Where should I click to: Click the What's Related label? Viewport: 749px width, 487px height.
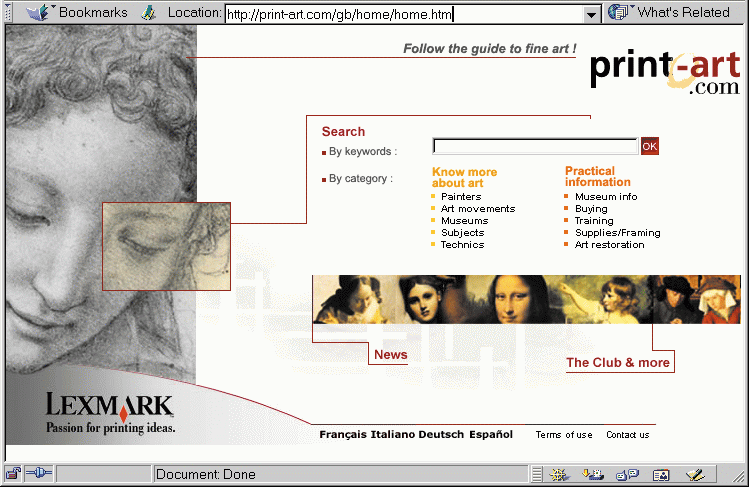(x=684, y=12)
